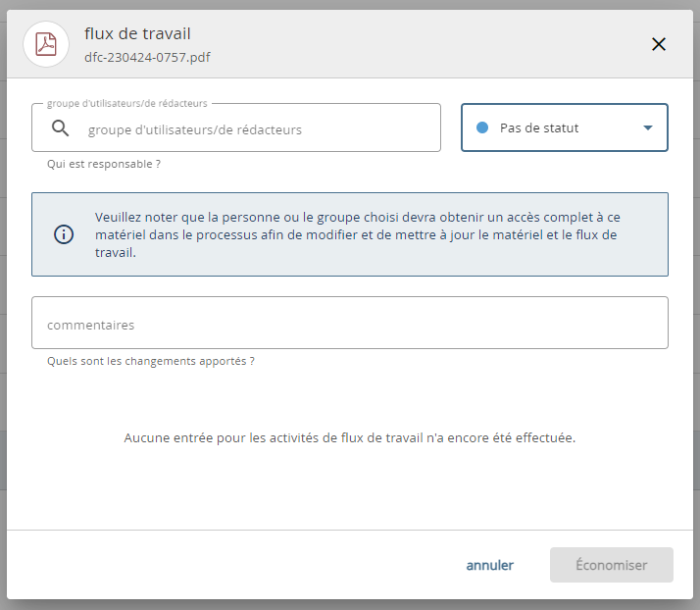This screenshot has width=700, height=610.
Task: Click the access notice info banner text
Action: pyautogui.click(x=357, y=234)
